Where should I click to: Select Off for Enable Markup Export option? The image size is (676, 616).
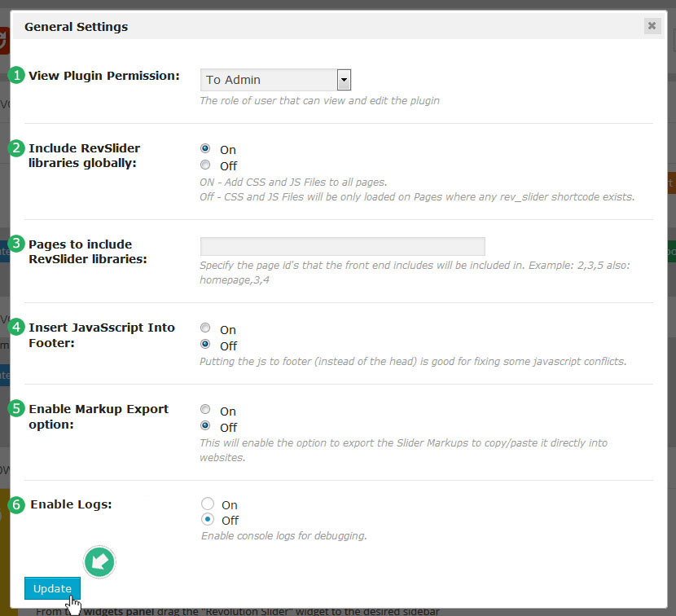(205, 426)
